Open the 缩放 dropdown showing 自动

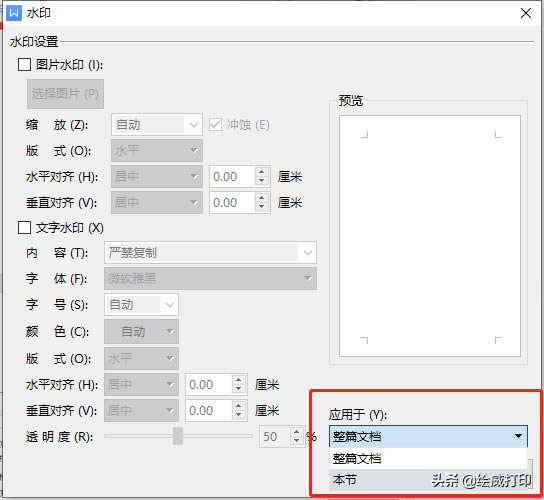click(157, 125)
